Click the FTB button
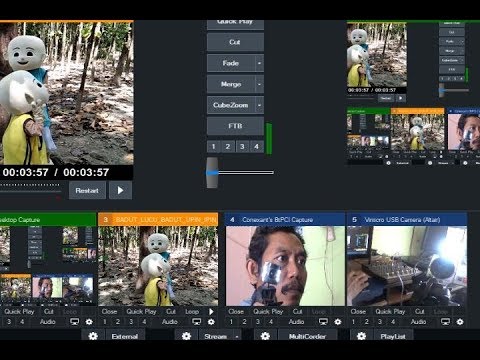 (235, 126)
